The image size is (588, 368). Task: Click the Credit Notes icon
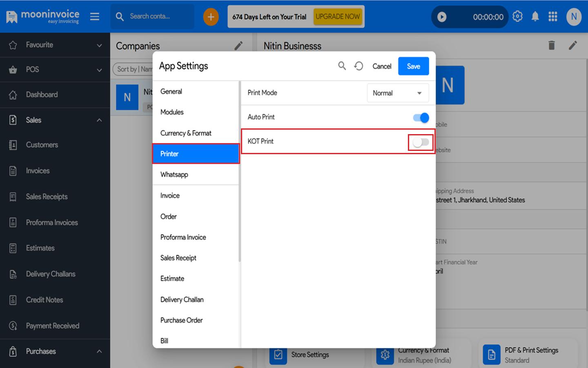13,300
